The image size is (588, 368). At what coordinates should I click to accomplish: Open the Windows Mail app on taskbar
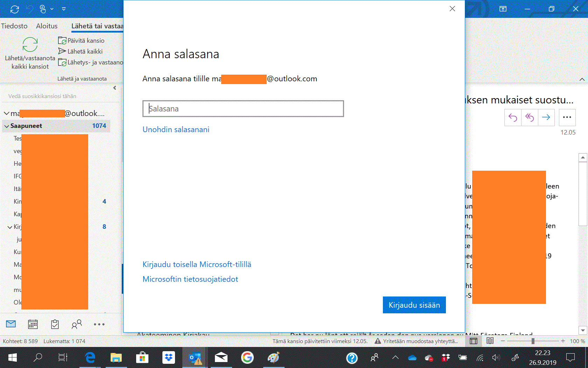[x=221, y=357]
